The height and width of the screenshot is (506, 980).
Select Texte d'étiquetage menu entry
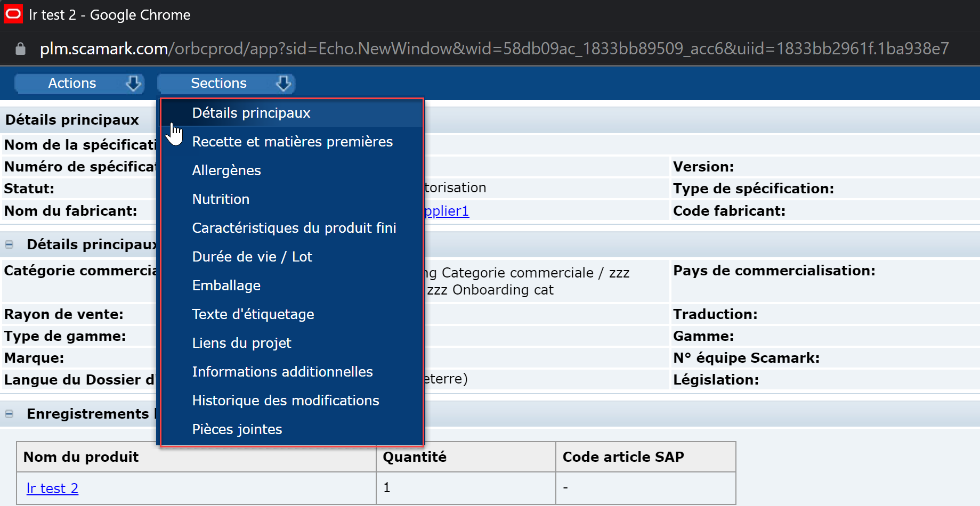291,314
